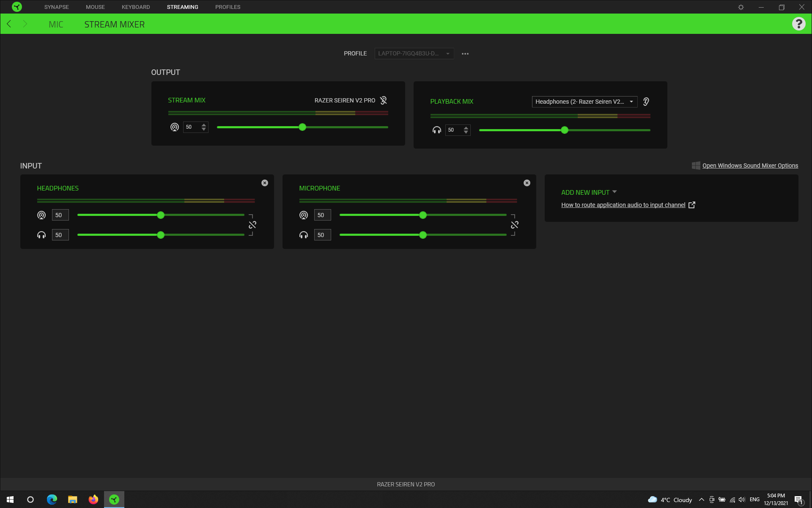Open the Profile selection dropdown

(x=414, y=54)
